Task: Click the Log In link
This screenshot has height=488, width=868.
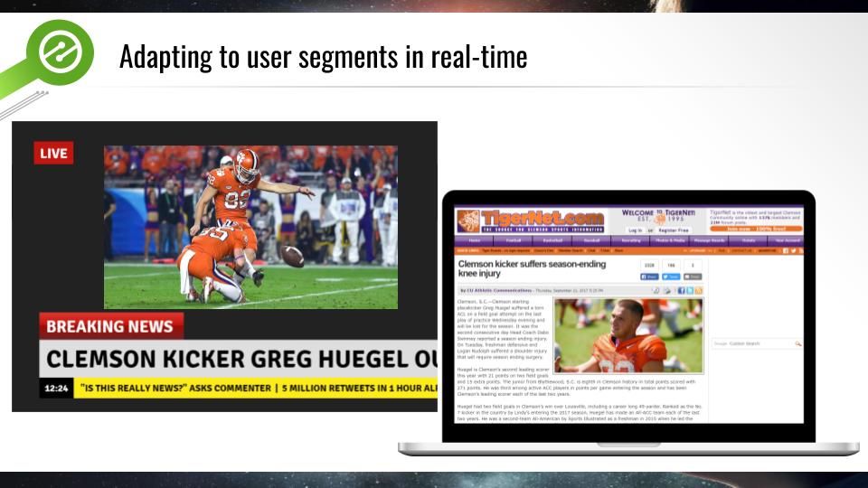Action: (x=636, y=230)
